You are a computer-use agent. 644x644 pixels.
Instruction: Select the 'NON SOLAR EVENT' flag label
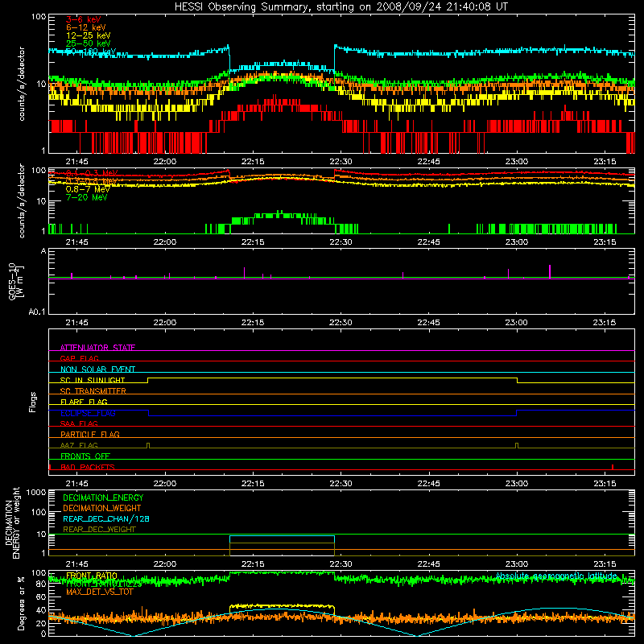[x=97, y=369]
